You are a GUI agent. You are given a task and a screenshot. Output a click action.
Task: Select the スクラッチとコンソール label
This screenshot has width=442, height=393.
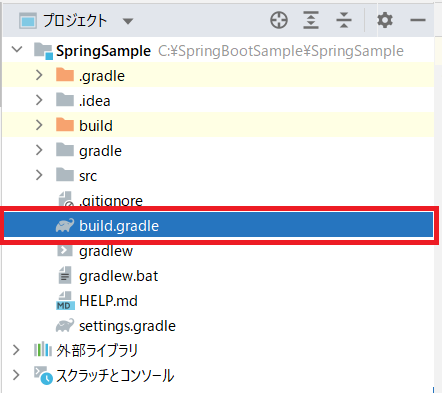coord(115,376)
